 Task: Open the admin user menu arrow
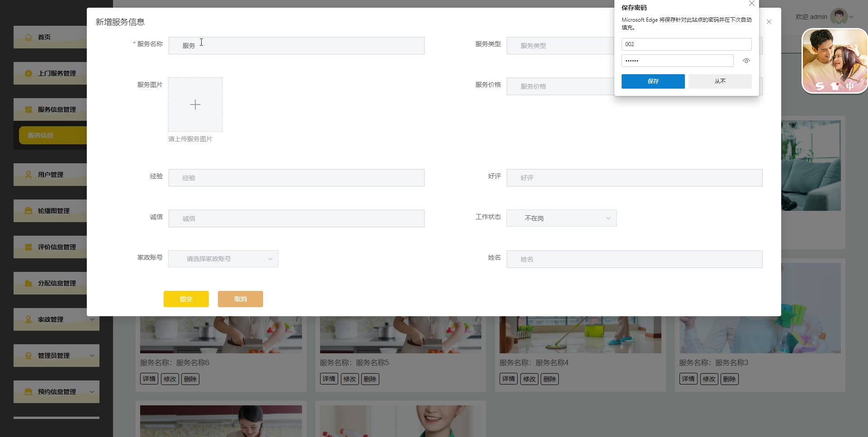point(851,17)
